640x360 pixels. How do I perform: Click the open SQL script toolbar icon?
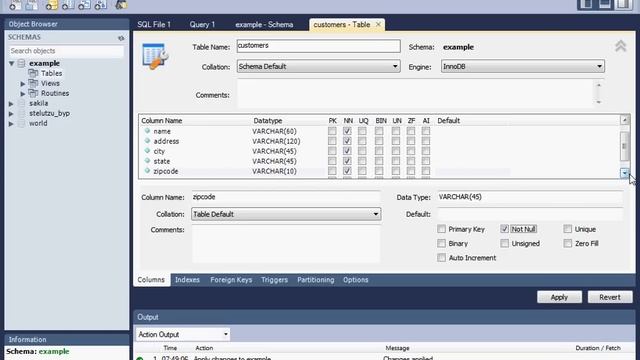coord(31,5)
